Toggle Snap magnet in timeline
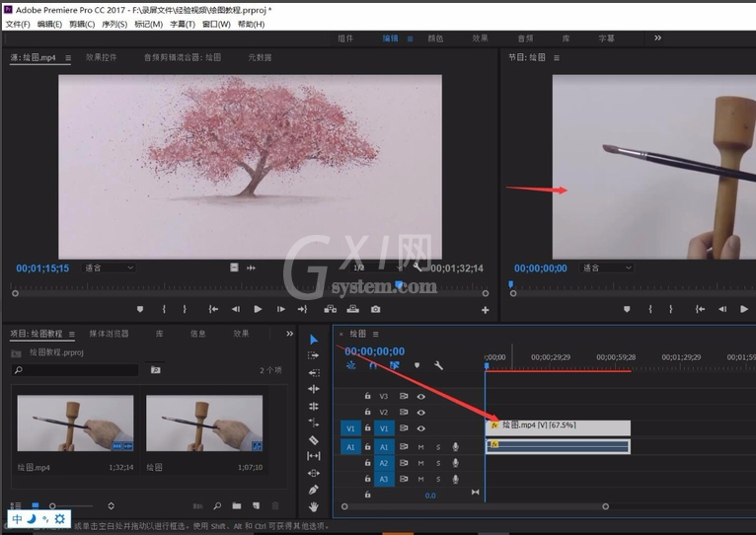Image resolution: width=756 pixels, height=535 pixels. click(373, 365)
